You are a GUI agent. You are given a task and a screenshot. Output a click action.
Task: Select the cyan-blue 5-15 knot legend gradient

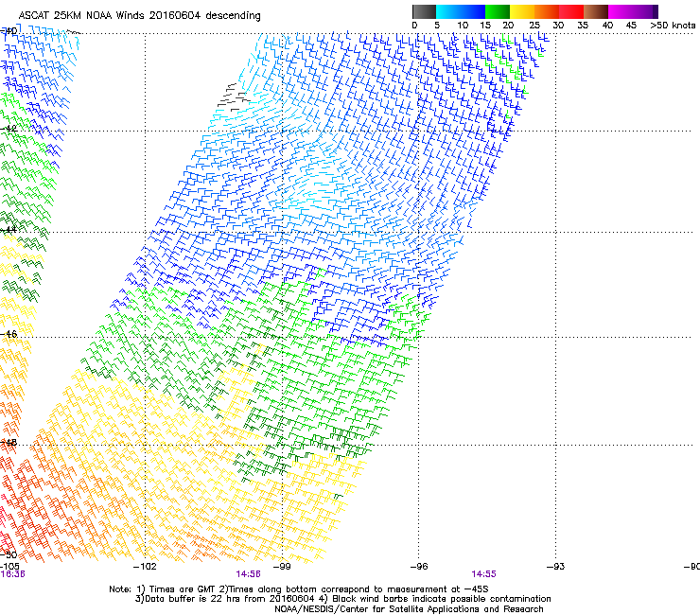tap(461, 11)
